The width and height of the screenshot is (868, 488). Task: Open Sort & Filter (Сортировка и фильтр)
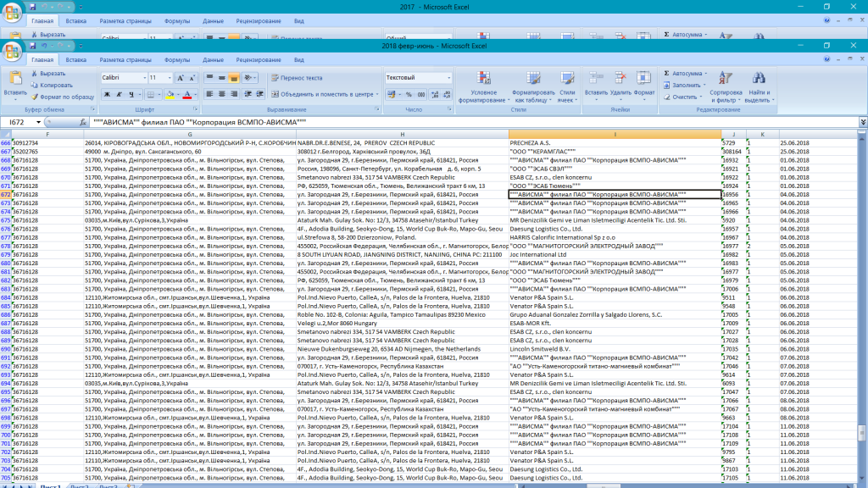click(x=726, y=78)
